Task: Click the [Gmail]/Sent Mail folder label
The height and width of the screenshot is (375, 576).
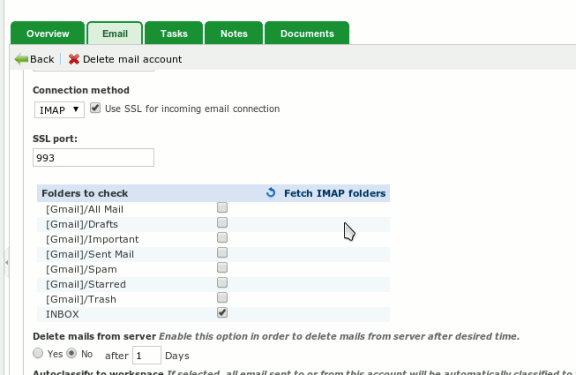Action: point(90,254)
